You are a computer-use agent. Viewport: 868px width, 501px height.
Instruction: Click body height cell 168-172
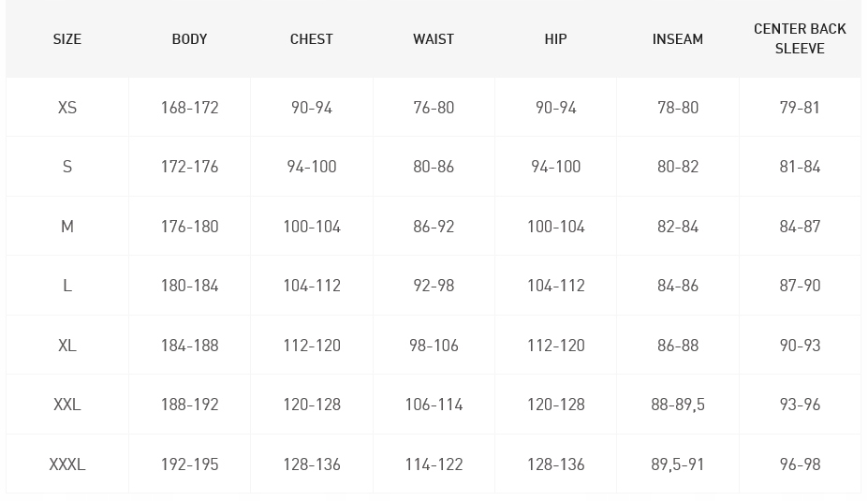(x=189, y=108)
